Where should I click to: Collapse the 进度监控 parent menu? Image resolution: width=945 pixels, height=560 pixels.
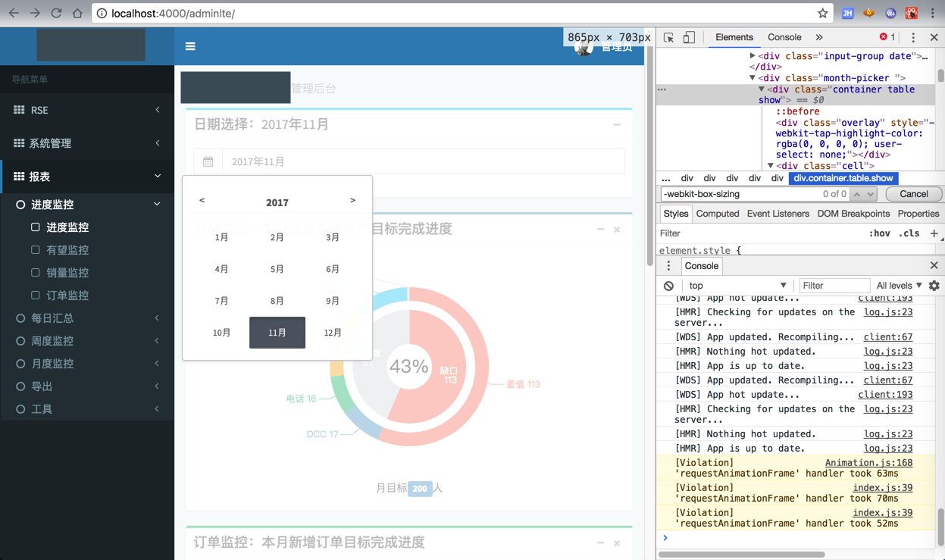click(157, 205)
